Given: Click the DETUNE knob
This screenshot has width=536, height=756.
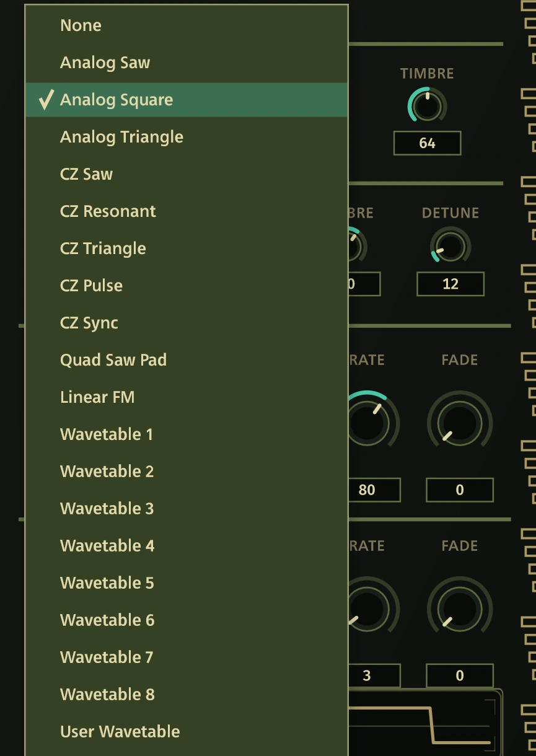Looking at the screenshot, I should pos(450,245).
